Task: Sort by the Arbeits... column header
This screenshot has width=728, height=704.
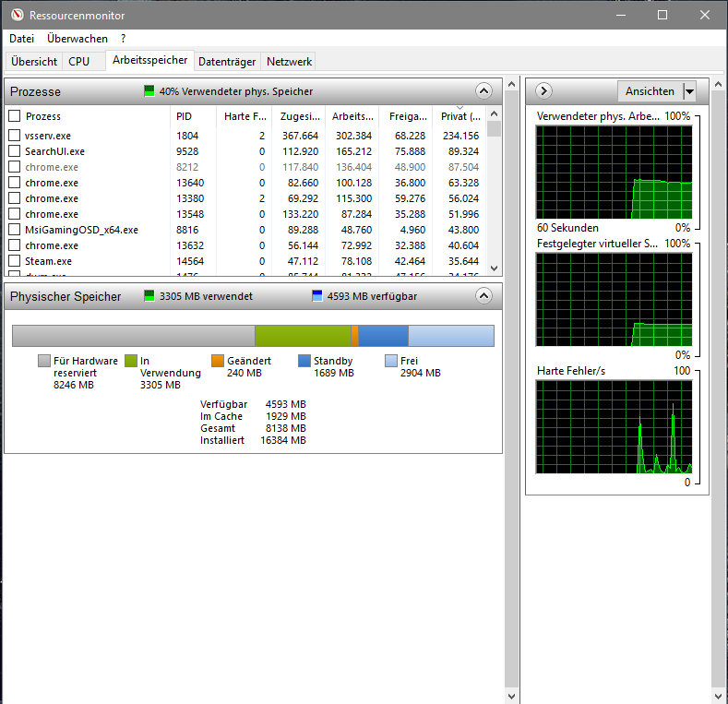Action: point(352,116)
